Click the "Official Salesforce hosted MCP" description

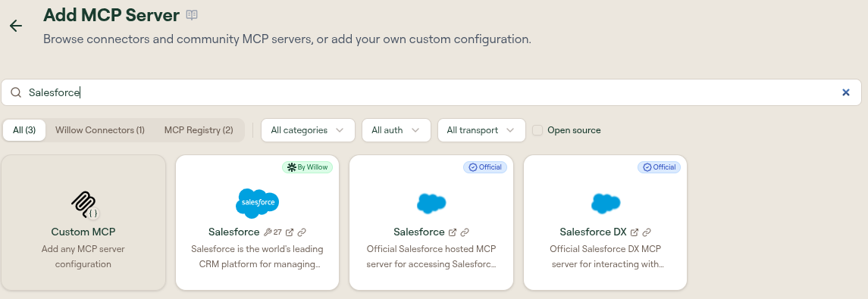point(431,257)
